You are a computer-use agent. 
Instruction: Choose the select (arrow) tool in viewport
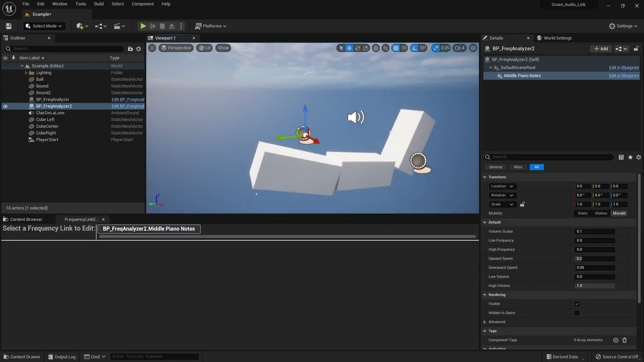pyautogui.click(x=341, y=48)
